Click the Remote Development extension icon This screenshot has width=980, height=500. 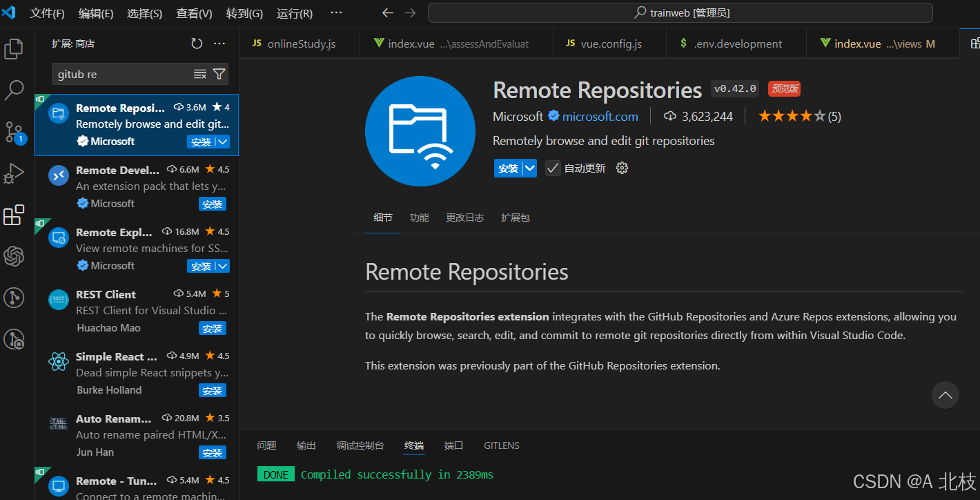[59, 175]
